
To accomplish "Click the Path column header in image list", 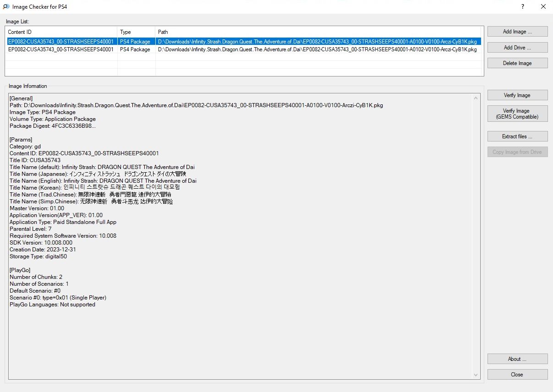I will [319, 32].
